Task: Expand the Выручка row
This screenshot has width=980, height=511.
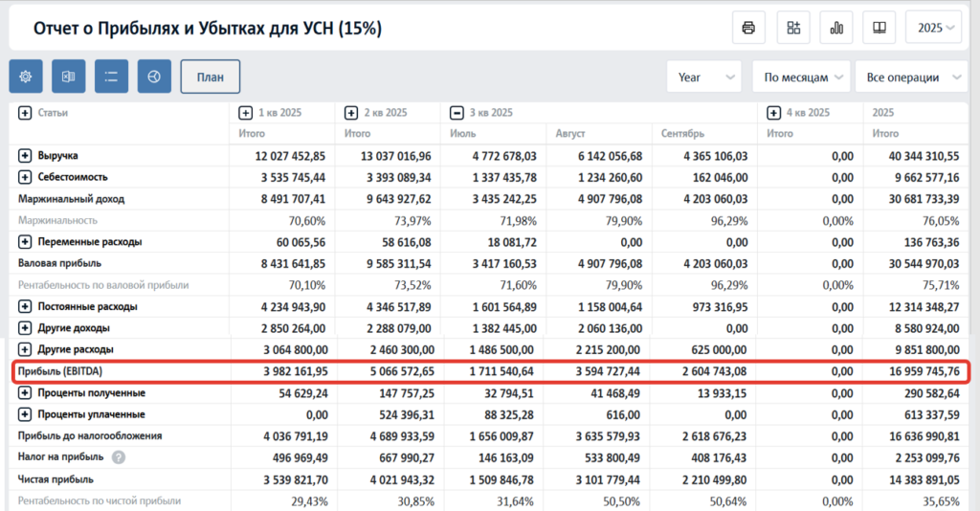Action: 25,155
